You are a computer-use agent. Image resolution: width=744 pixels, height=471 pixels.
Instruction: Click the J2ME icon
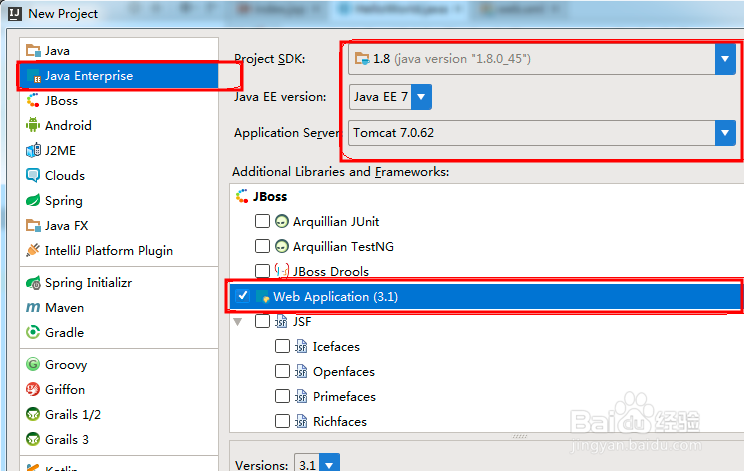click(x=33, y=150)
